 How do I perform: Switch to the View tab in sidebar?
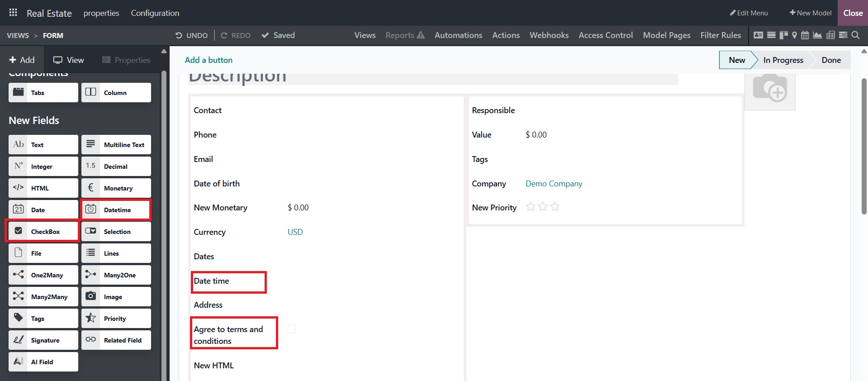(x=69, y=60)
